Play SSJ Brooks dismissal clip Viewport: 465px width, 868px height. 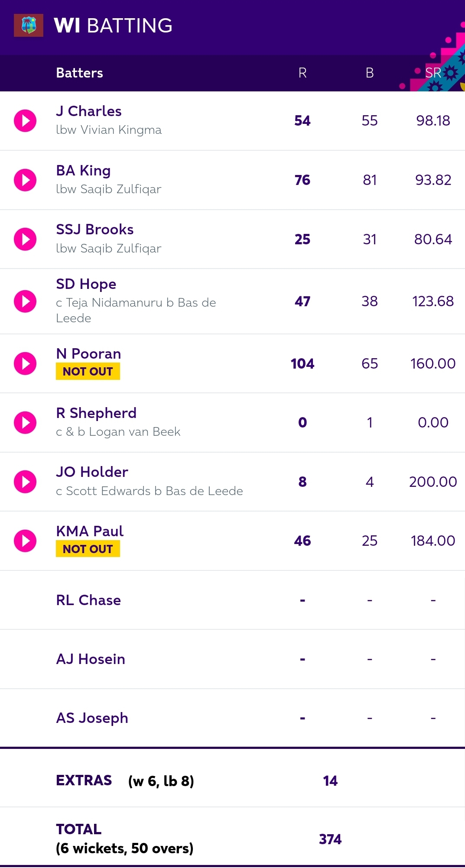(25, 239)
